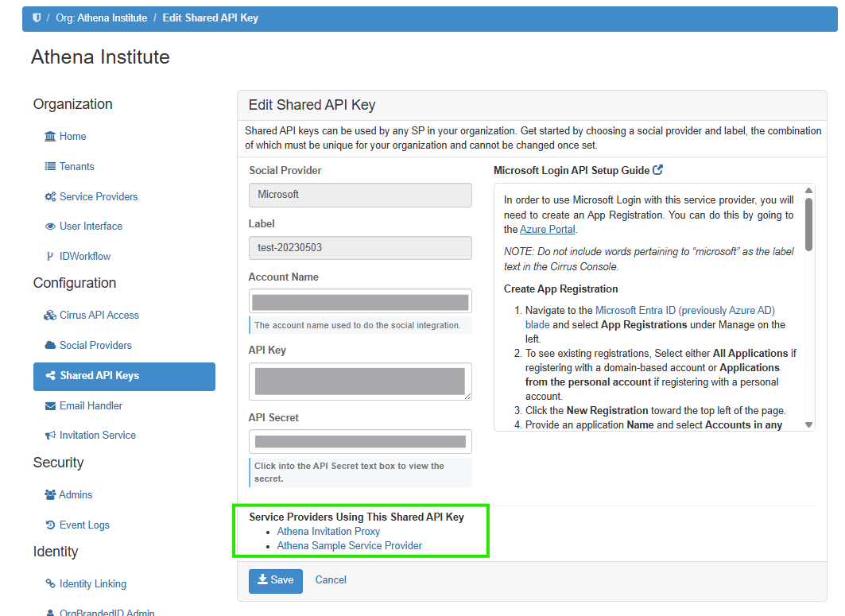Go to Invitation Service page
The height and width of the screenshot is (616, 845).
point(97,436)
